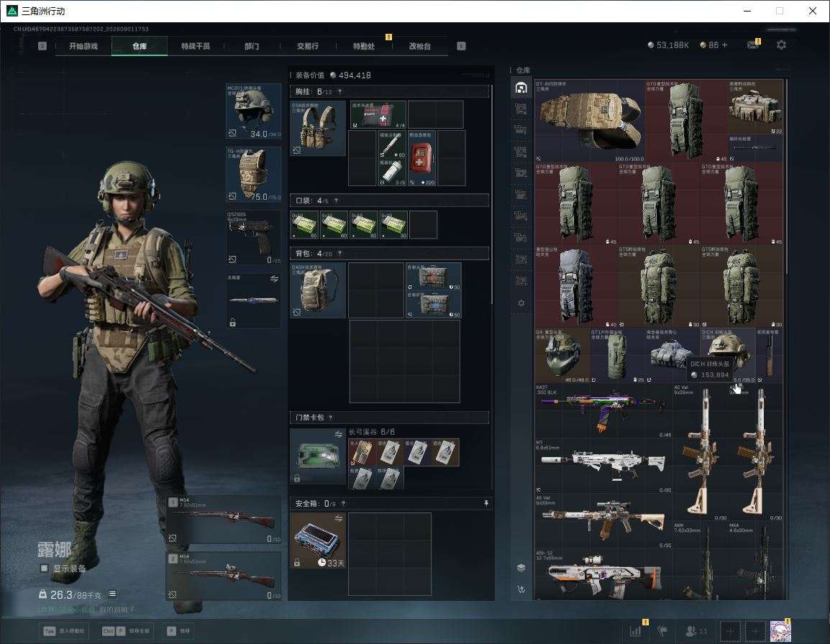Click the E key next-tab icon

pyautogui.click(x=462, y=46)
